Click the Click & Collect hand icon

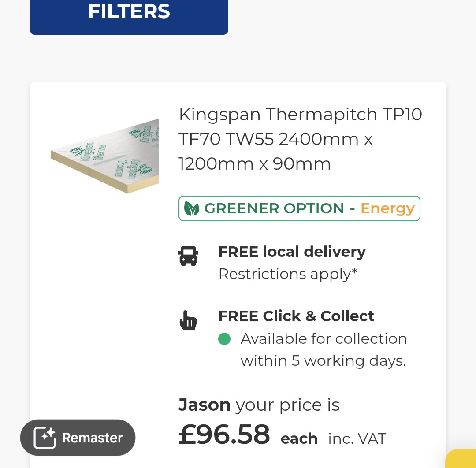coord(188,320)
